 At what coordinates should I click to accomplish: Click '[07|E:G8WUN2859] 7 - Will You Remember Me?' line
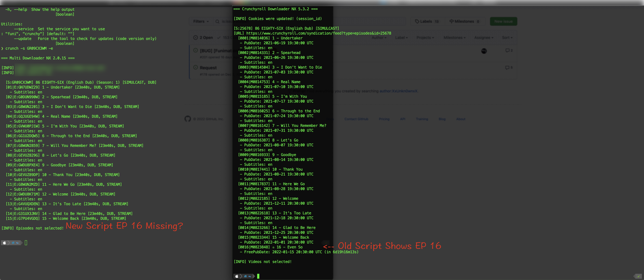click(75, 146)
